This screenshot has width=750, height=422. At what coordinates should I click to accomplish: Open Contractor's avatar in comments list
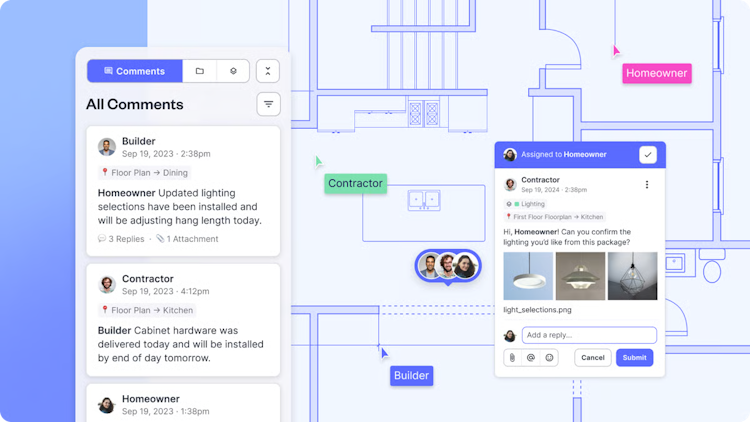click(107, 284)
